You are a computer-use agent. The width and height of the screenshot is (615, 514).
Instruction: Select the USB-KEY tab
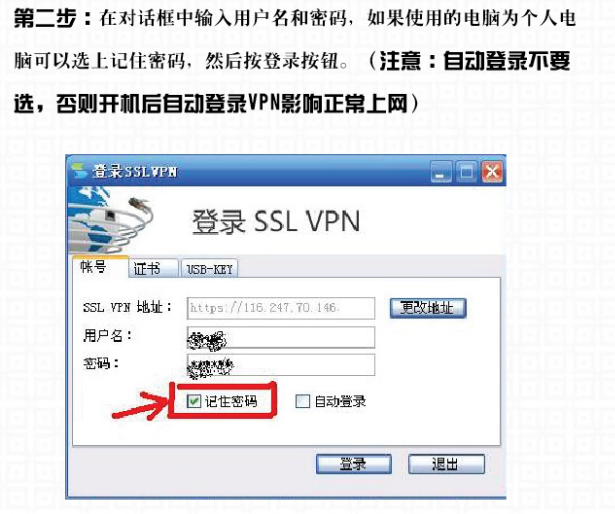click(209, 269)
